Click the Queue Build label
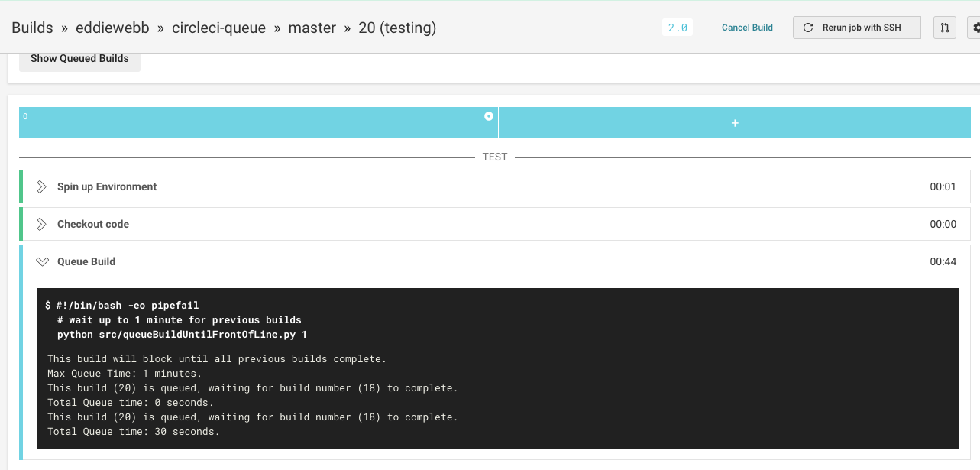 tap(86, 261)
